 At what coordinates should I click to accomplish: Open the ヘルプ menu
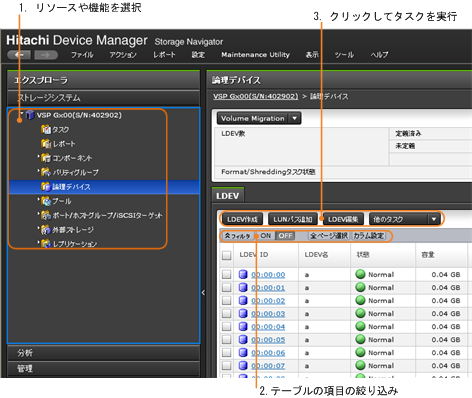point(380,55)
